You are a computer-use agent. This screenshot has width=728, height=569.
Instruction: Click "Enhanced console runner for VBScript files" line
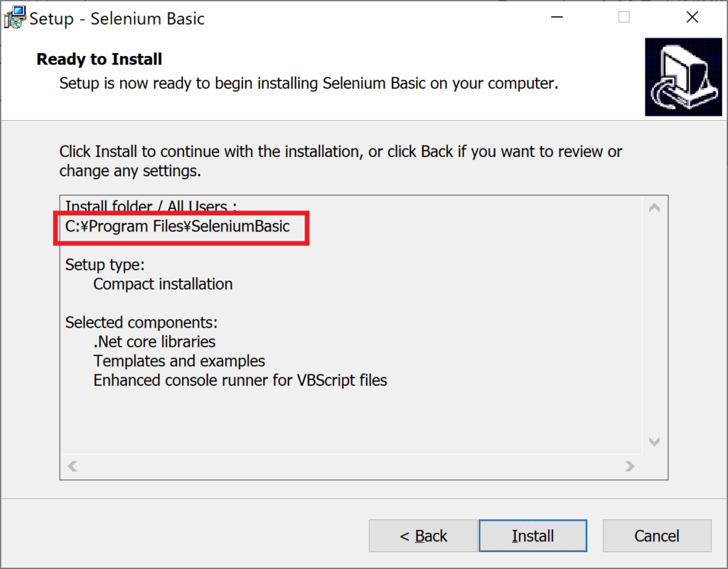pyautogui.click(x=240, y=380)
